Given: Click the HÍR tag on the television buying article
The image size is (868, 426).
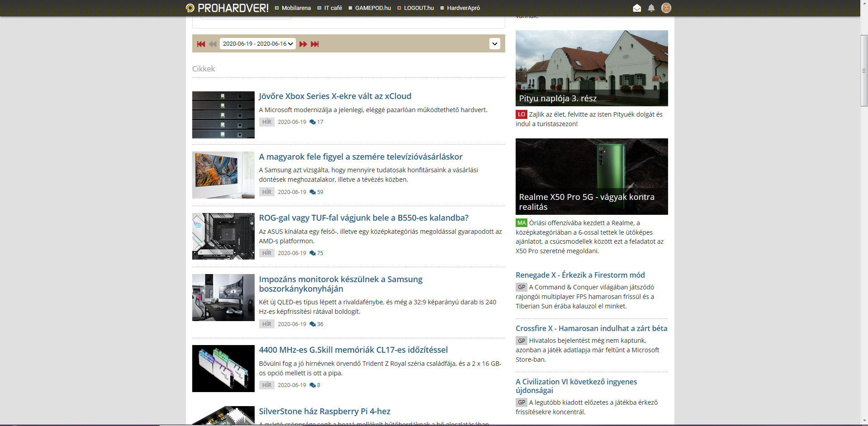Looking at the screenshot, I should pyautogui.click(x=267, y=192).
